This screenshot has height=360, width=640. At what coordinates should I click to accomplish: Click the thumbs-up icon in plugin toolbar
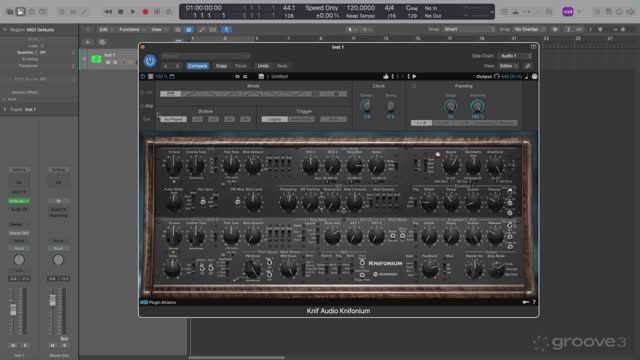[385, 76]
